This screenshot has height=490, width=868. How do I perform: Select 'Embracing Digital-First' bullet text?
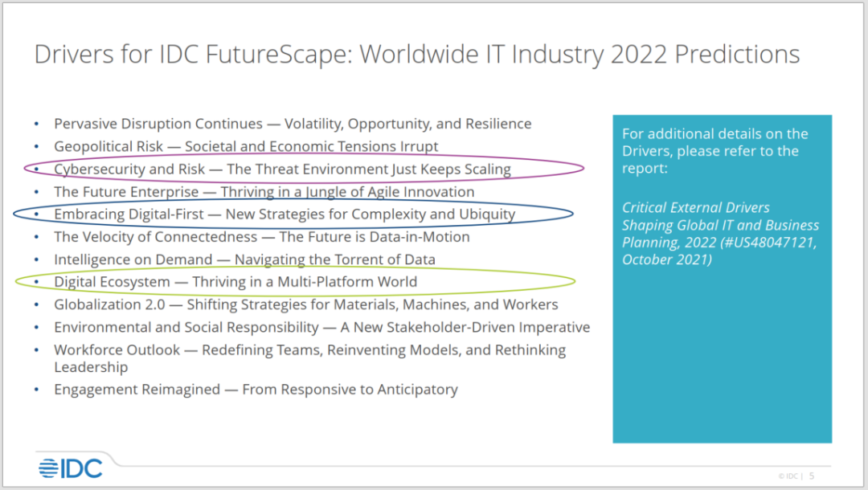(285, 214)
